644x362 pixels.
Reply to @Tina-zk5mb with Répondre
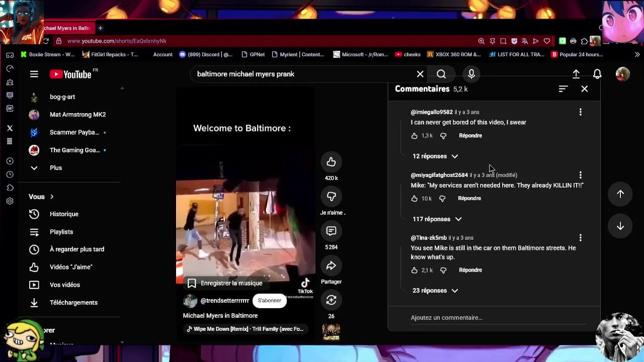pyautogui.click(x=470, y=270)
